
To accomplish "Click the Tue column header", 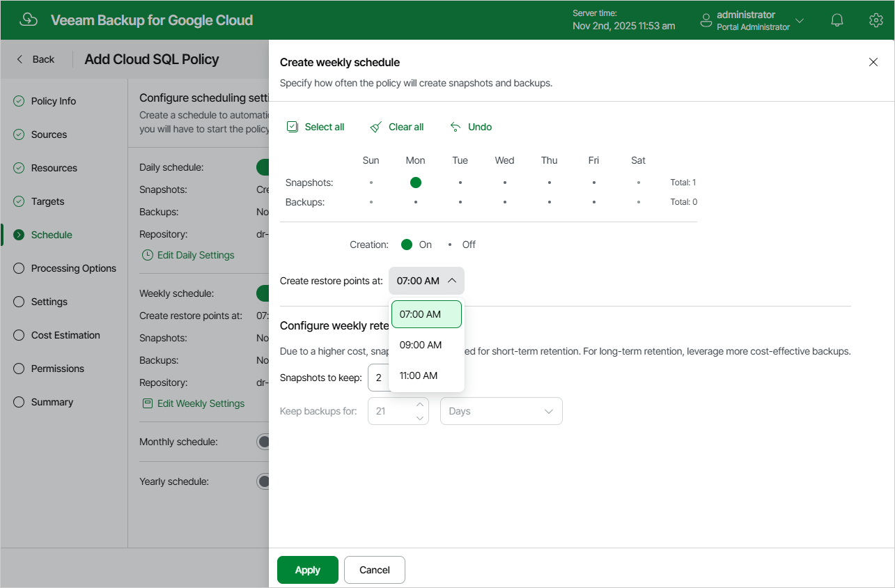I will tap(460, 160).
